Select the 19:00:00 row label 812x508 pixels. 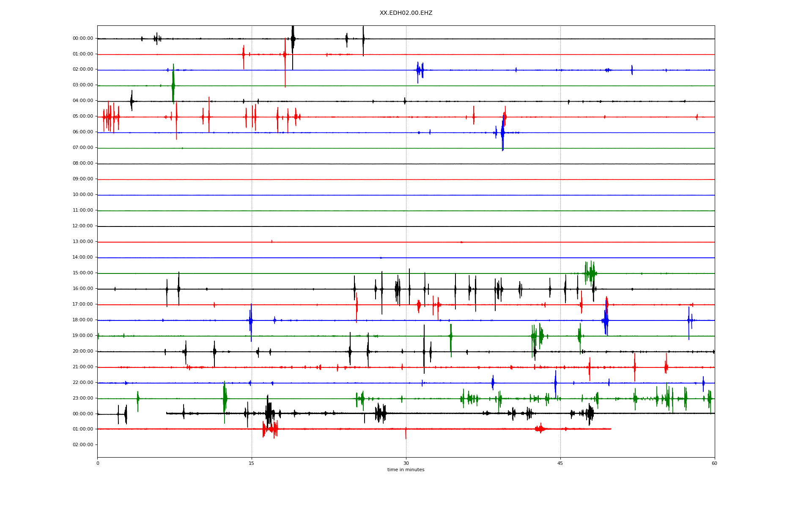pos(83,336)
